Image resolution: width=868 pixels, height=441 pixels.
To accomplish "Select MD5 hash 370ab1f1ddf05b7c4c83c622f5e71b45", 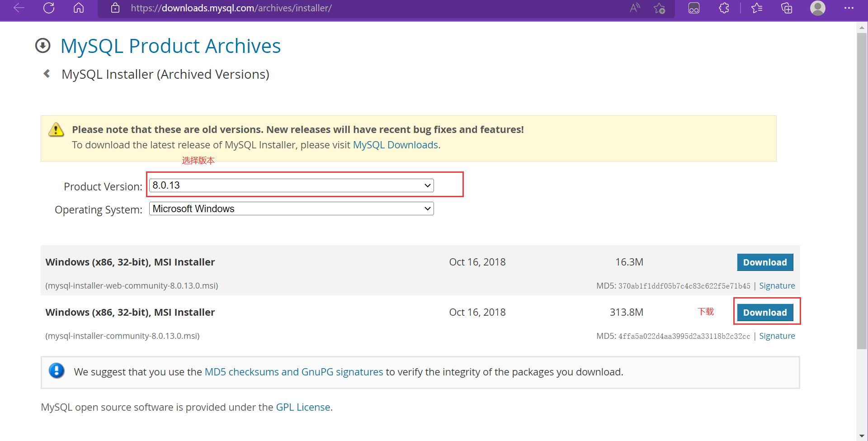I will pyautogui.click(x=684, y=286).
